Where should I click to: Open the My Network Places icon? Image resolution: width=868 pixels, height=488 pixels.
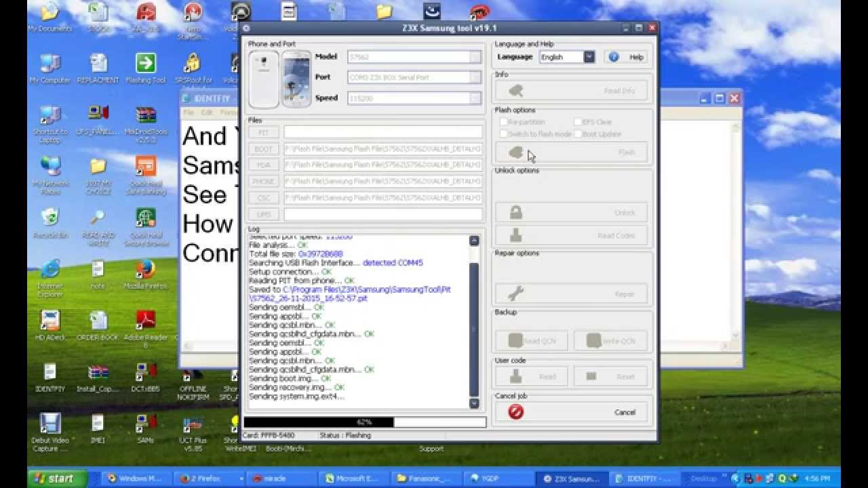pyautogui.click(x=50, y=176)
